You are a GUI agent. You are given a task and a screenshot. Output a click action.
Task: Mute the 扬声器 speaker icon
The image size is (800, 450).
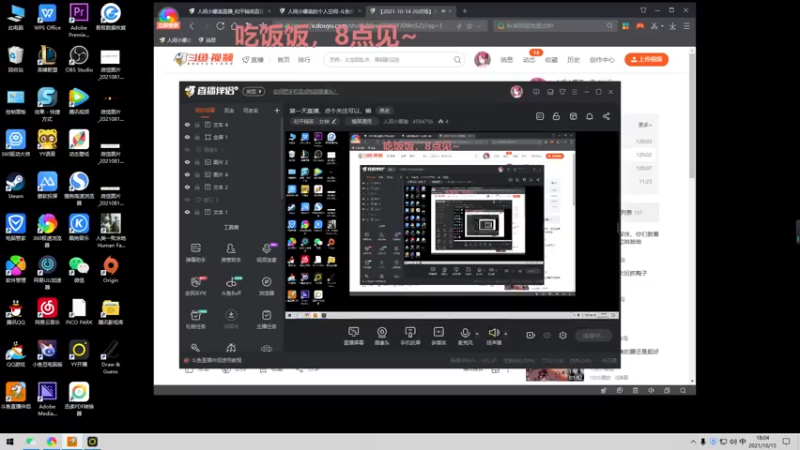coord(493,334)
